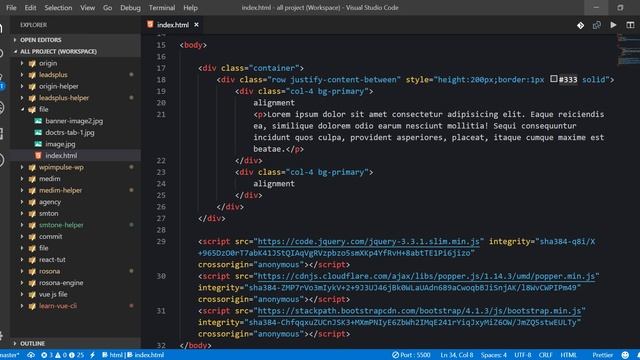Select the react-tut folder
Viewport: 640px width, 360px height.
(x=52, y=260)
